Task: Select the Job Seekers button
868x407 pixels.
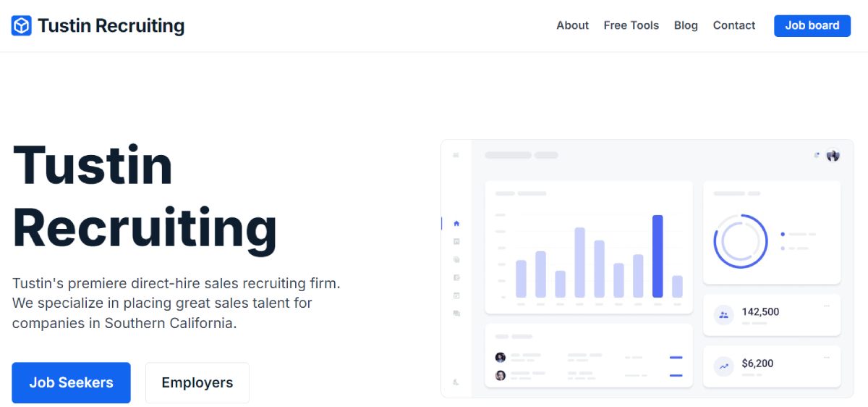Action: (71, 382)
